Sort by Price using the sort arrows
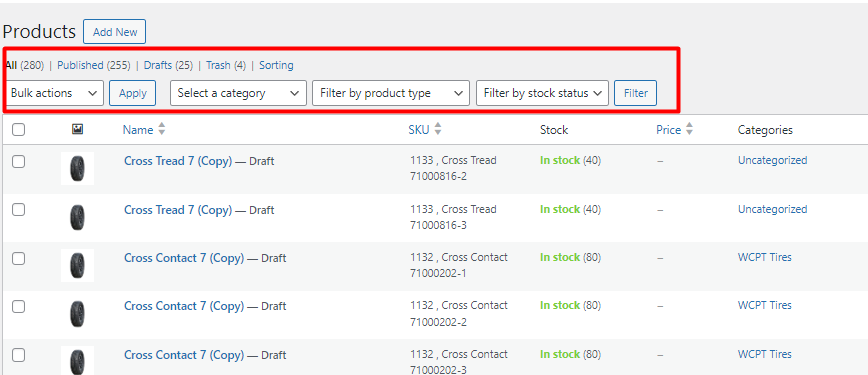The image size is (868, 375). [689, 130]
